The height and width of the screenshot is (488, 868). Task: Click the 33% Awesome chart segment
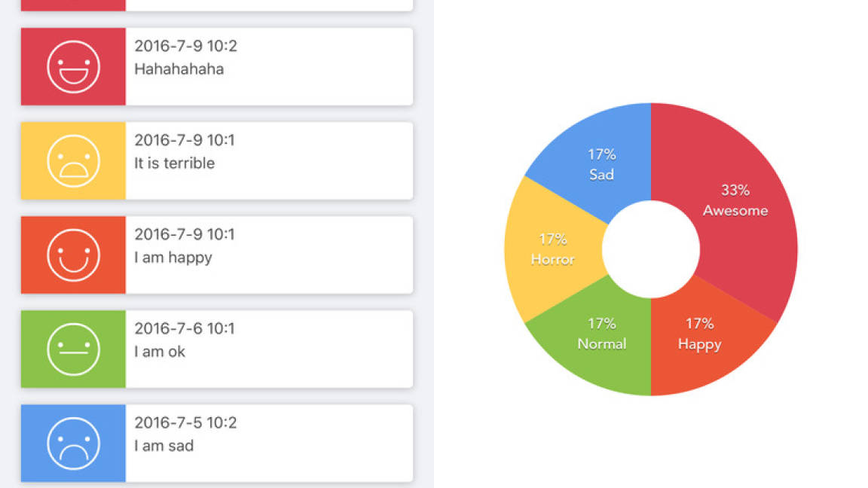coord(735,200)
